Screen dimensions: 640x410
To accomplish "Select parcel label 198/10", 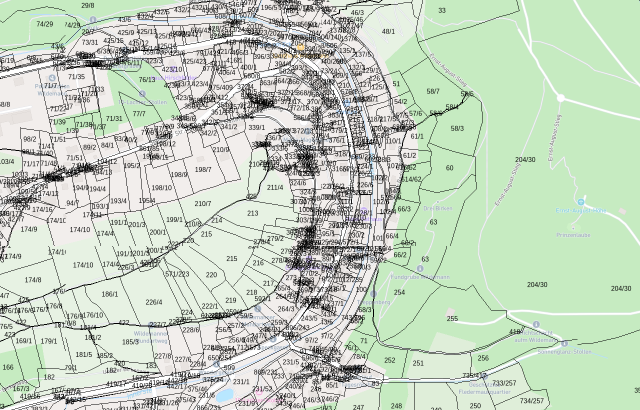I will click(162, 188).
